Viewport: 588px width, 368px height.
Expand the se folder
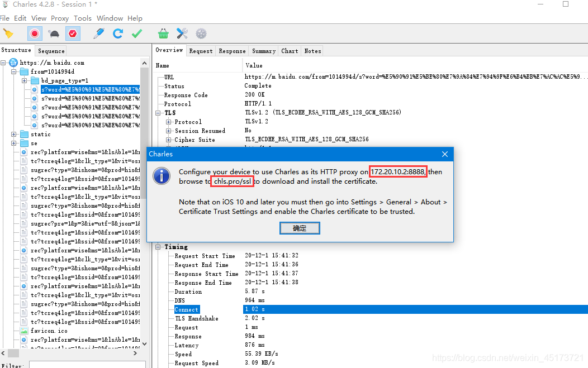tap(14, 143)
